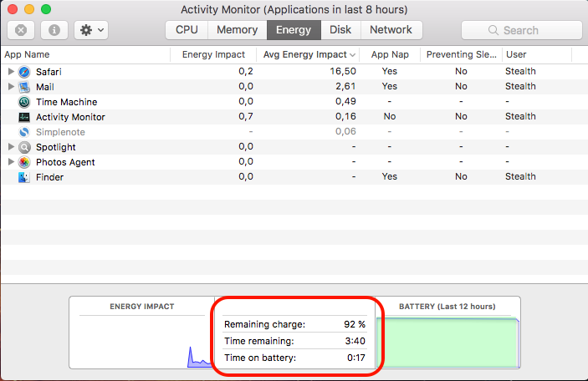This screenshot has width=588, height=381.
Task: Click the Photos Agent icon
Action: (24, 162)
